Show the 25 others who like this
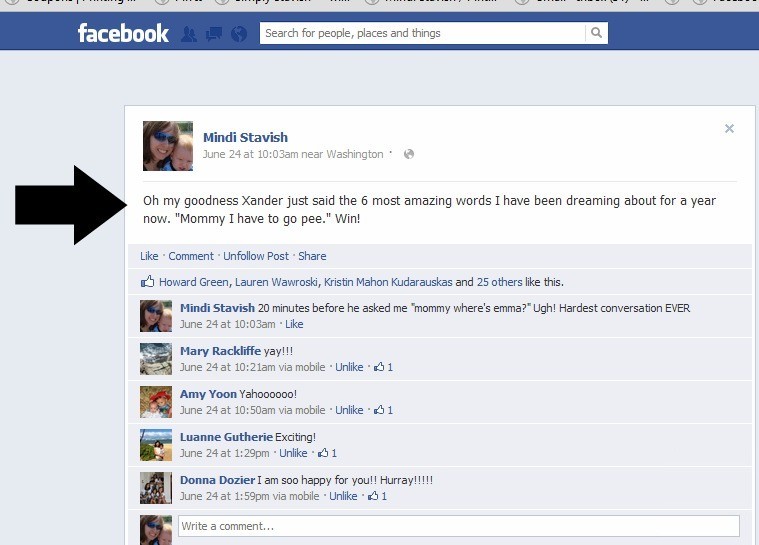The image size is (759, 545). click(x=500, y=282)
